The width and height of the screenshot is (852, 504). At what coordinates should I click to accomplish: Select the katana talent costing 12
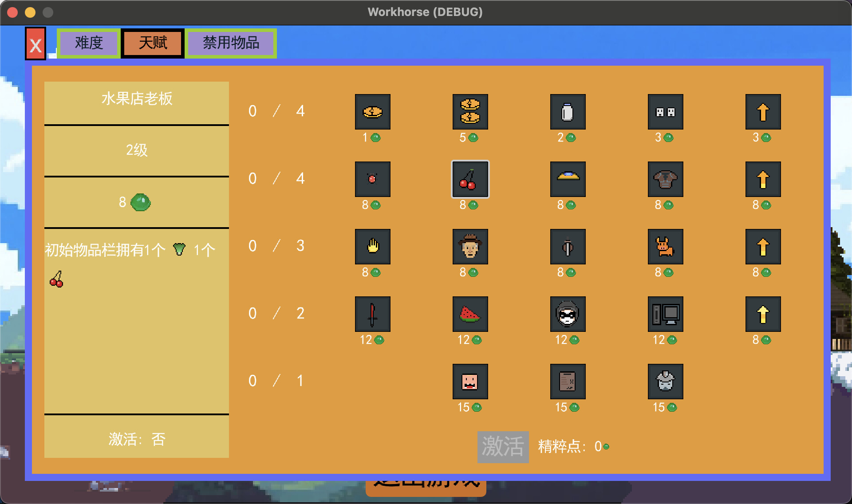tap(372, 314)
